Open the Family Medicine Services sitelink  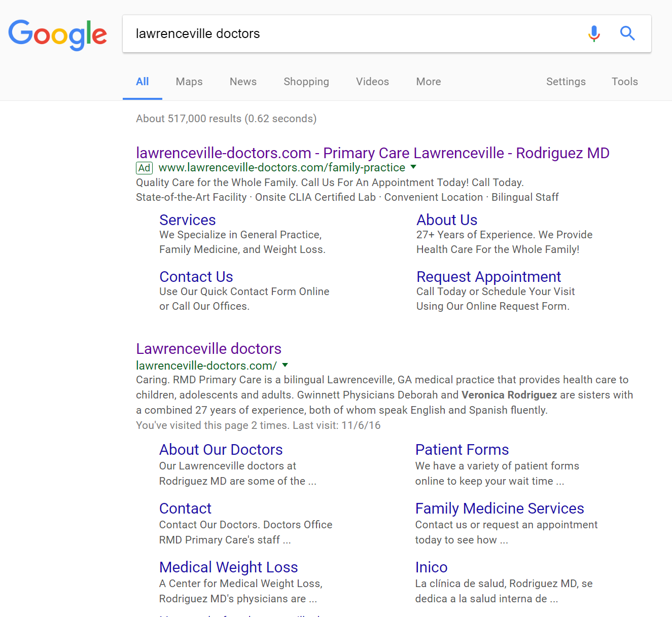coord(500,509)
